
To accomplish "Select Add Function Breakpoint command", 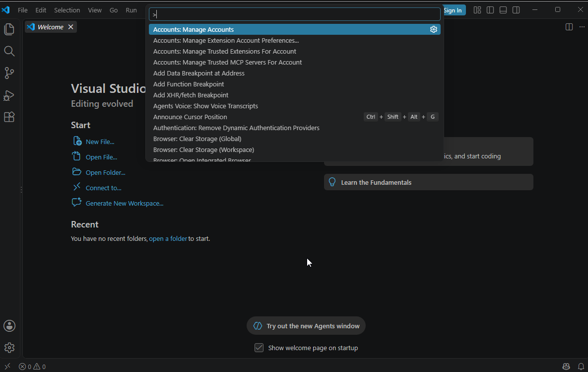I will pos(295,84).
